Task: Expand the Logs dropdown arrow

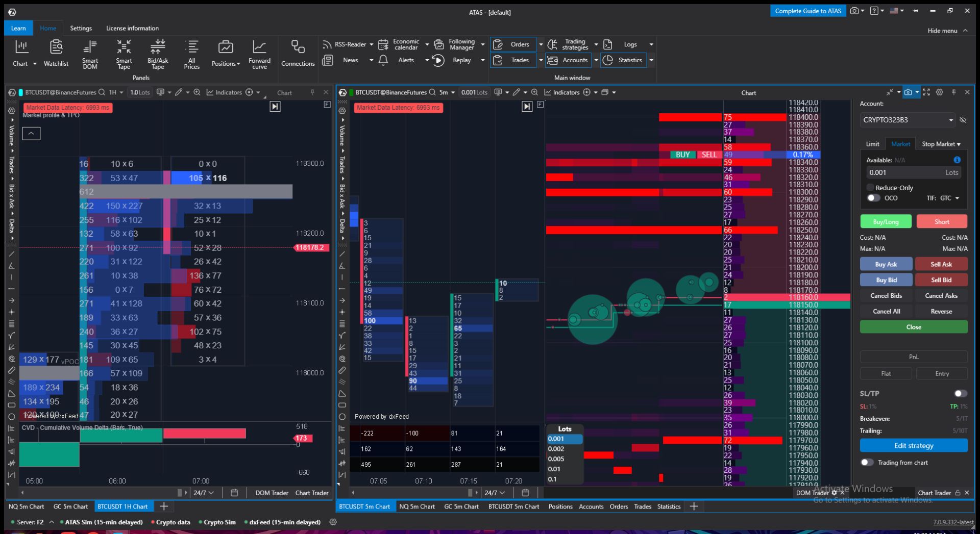Action: (x=651, y=44)
